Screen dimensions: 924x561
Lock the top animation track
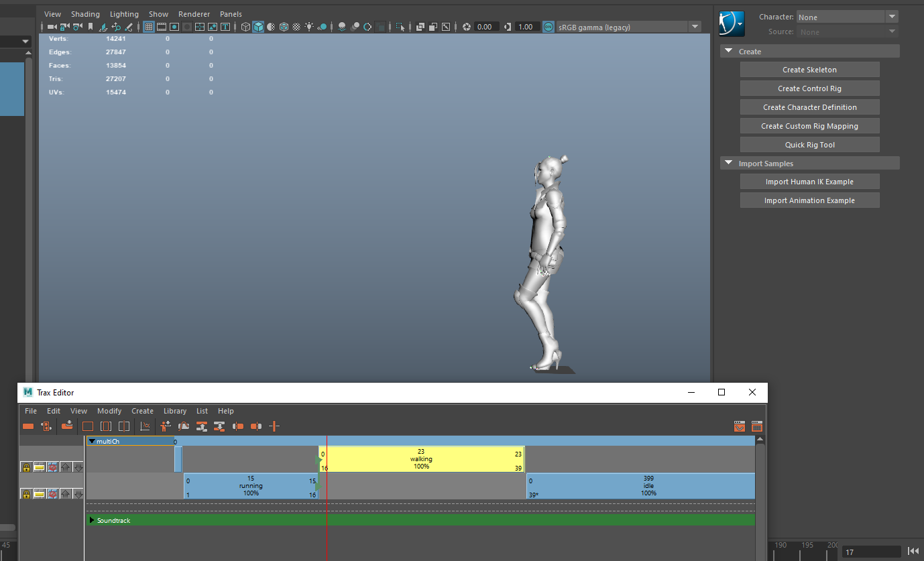[x=26, y=466]
